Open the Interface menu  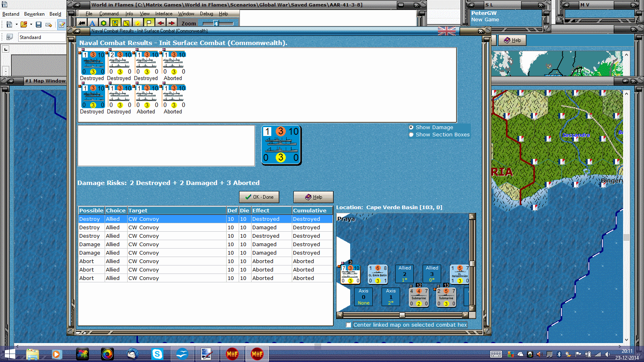click(x=164, y=14)
